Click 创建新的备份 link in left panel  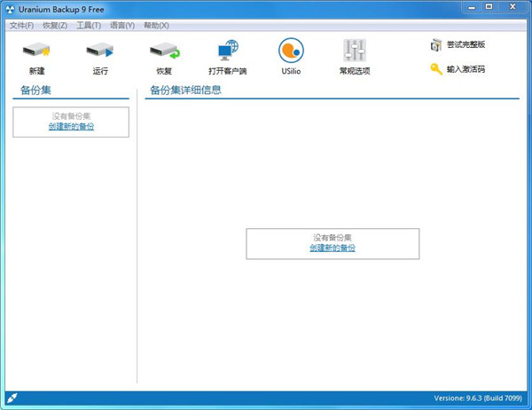tap(71, 126)
